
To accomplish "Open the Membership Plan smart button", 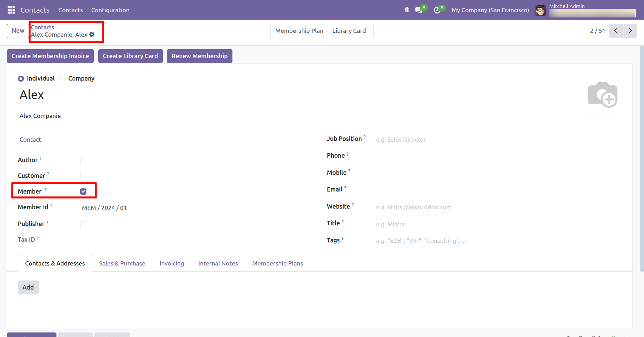I will 299,31.
